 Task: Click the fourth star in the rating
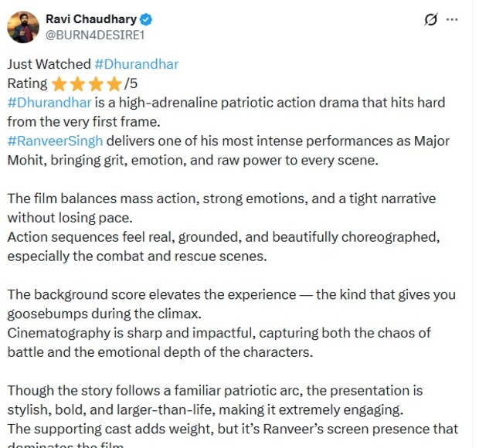tap(114, 83)
